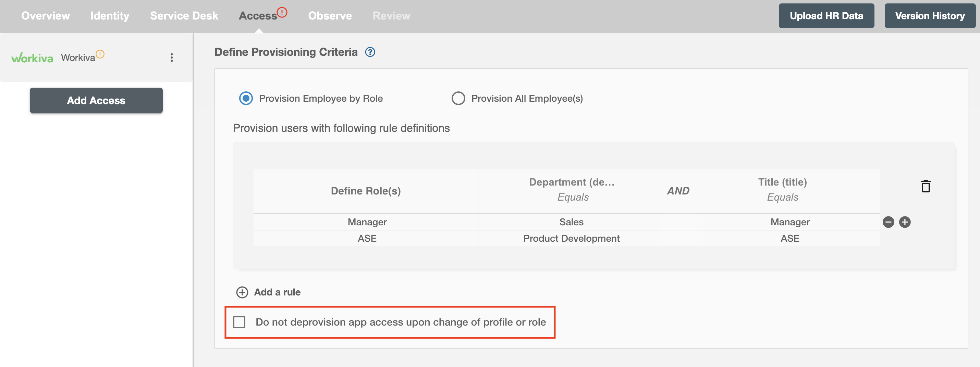This screenshot has height=367, width=980.
Task: Click the Define Role(s) column header
Action: (x=366, y=191)
